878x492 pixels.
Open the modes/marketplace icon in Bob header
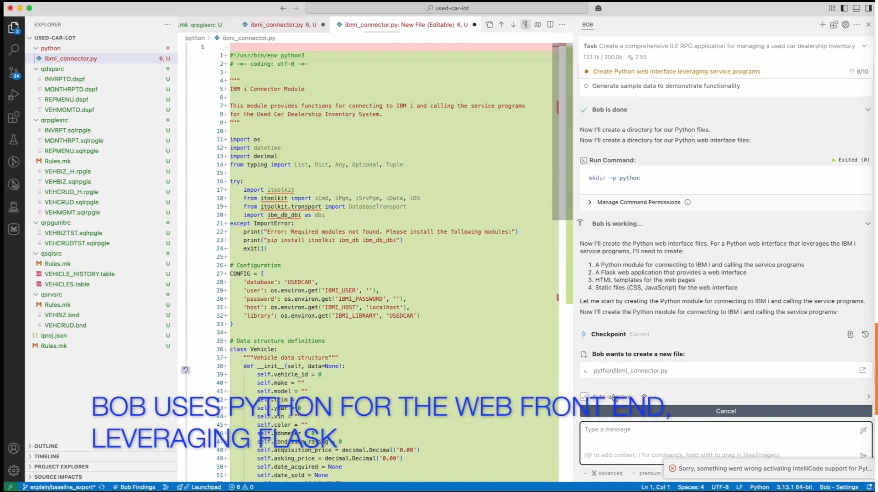[834, 25]
